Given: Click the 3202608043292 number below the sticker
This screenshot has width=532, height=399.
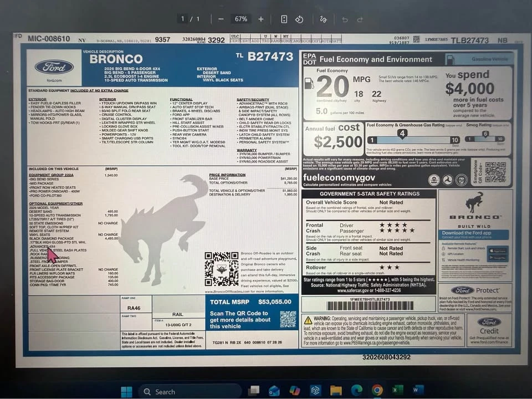Looking at the screenshot, I should pyautogui.click(x=386, y=357).
